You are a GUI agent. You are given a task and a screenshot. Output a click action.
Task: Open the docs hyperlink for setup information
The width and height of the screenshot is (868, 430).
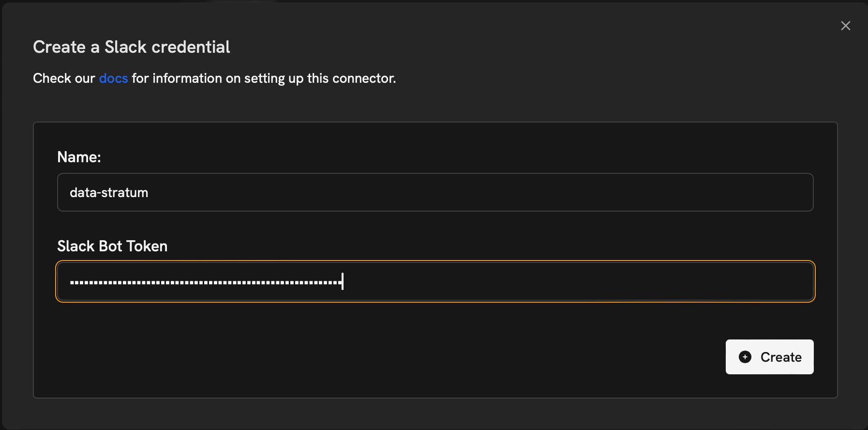pyautogui.click(x=113, y=78)
